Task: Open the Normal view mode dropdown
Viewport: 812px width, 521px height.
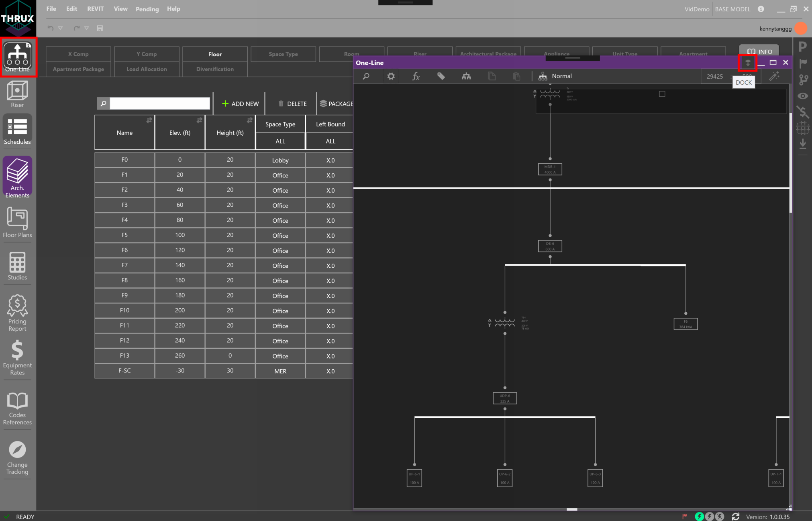Action: tap(561, 76)
